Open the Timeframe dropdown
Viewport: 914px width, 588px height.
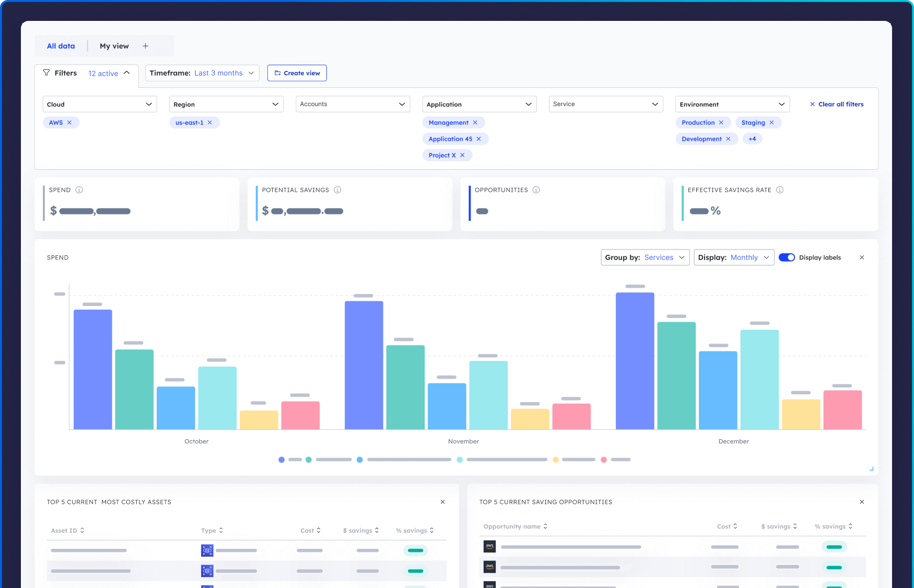click(x=202, y=73)
